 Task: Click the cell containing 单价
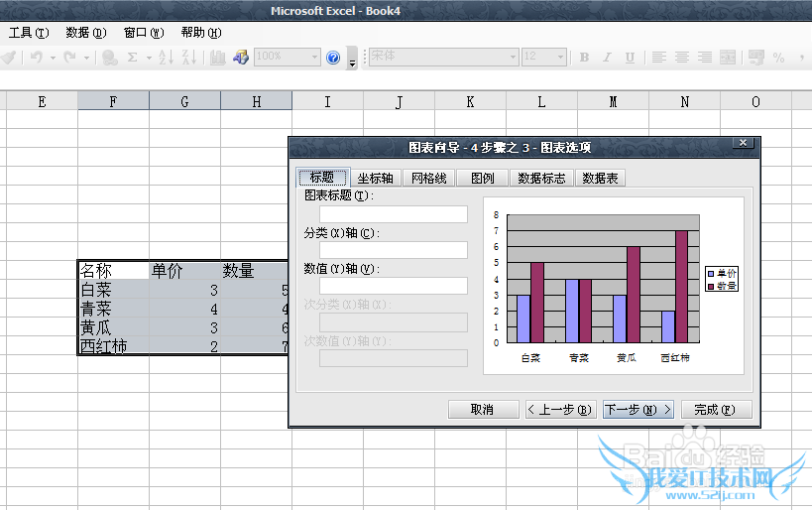[184, 270]
